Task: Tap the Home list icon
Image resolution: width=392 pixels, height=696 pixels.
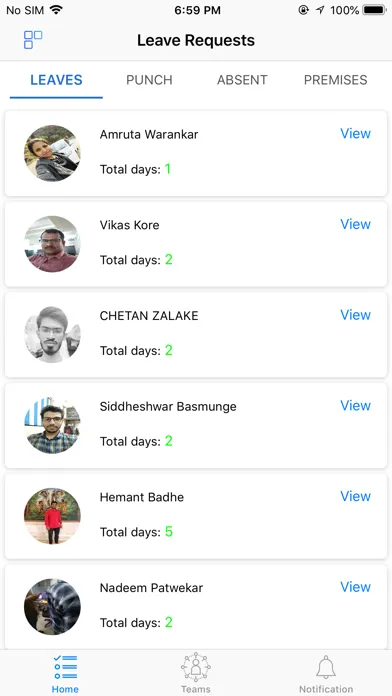Action: pos(65,667)
